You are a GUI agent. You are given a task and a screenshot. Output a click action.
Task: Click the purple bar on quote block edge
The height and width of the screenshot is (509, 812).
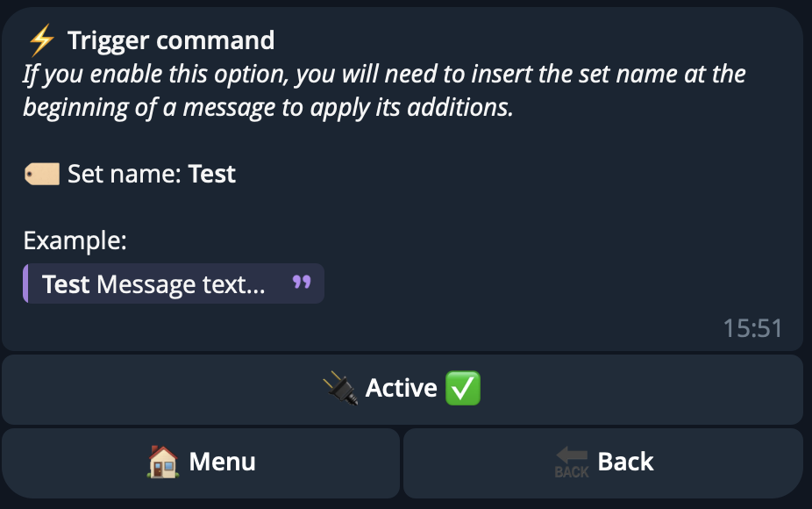(25, 283)
